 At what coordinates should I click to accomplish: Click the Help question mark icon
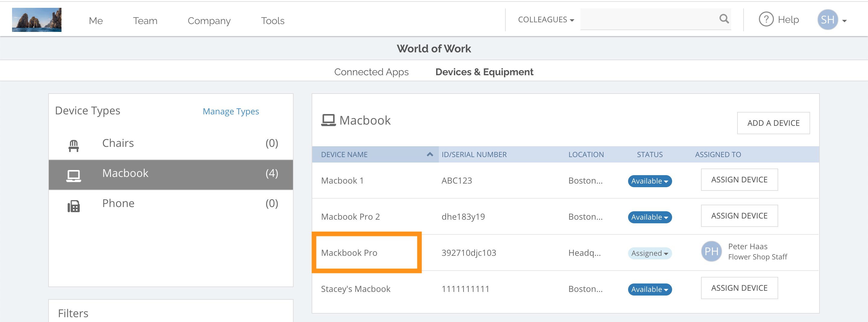(x=766, y=19)
